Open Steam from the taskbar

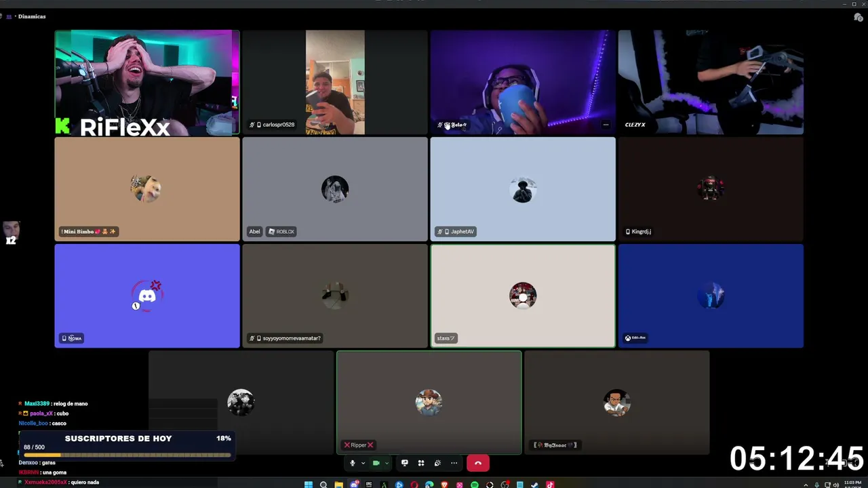[x=535, y=485]
